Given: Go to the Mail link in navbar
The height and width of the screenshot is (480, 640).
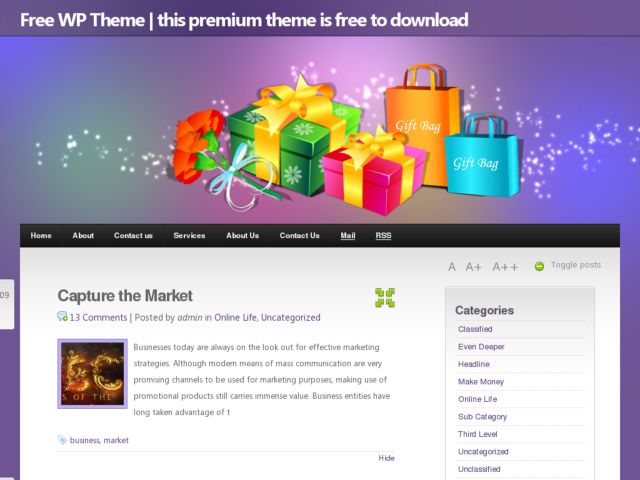Looking at the screenshot, I should (x=348, y=236).
